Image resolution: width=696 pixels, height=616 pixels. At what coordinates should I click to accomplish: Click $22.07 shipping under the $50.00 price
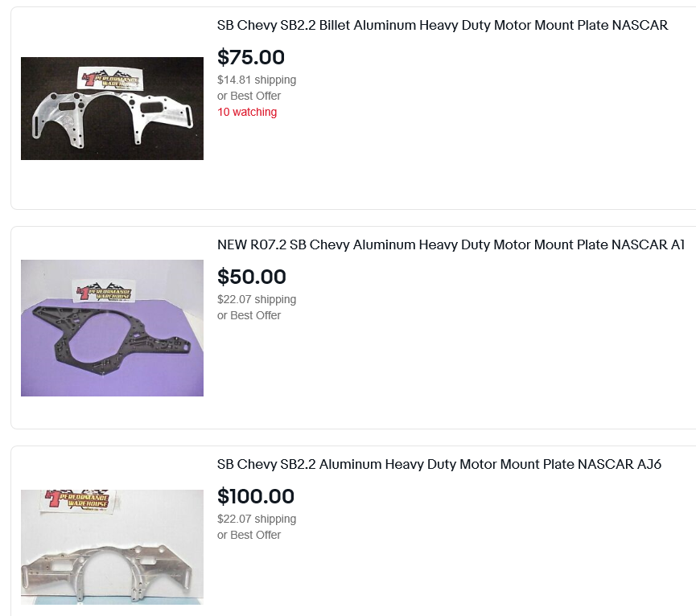257,299
